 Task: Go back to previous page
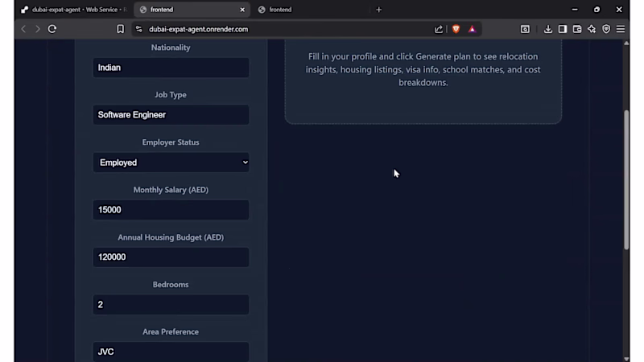(23, 29)
